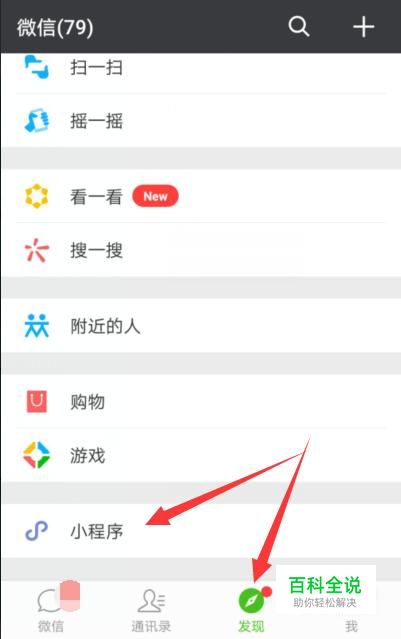The width and height of the screenshot is (401, 639).
Task: Click the 购物 shopping bag icon
Action: pyautogui.click(x=37, y=401)
